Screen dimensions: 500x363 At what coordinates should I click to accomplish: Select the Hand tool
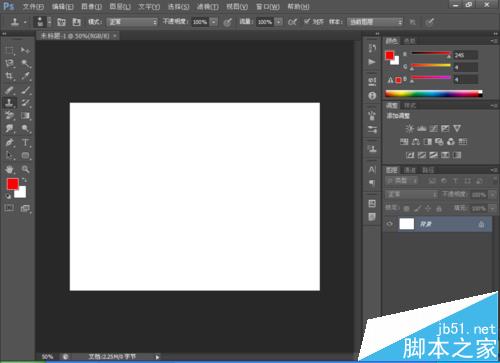pyautogui.click(x=9, y=169)
